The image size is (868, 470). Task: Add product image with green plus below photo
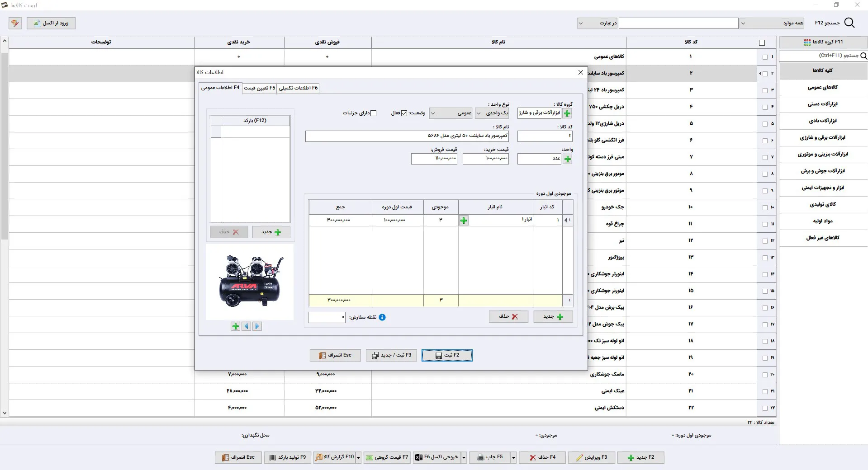coord(235,326)
